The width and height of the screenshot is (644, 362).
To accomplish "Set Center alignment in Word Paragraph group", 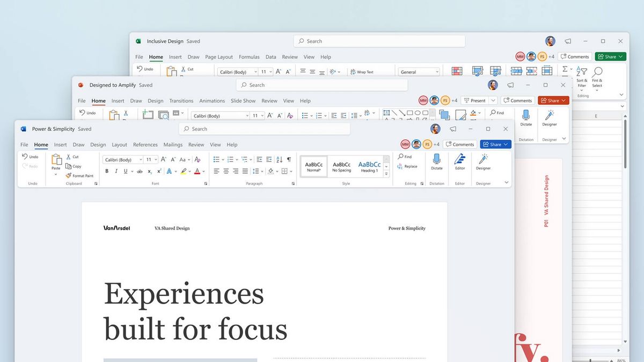I will [x=226, y=171].
